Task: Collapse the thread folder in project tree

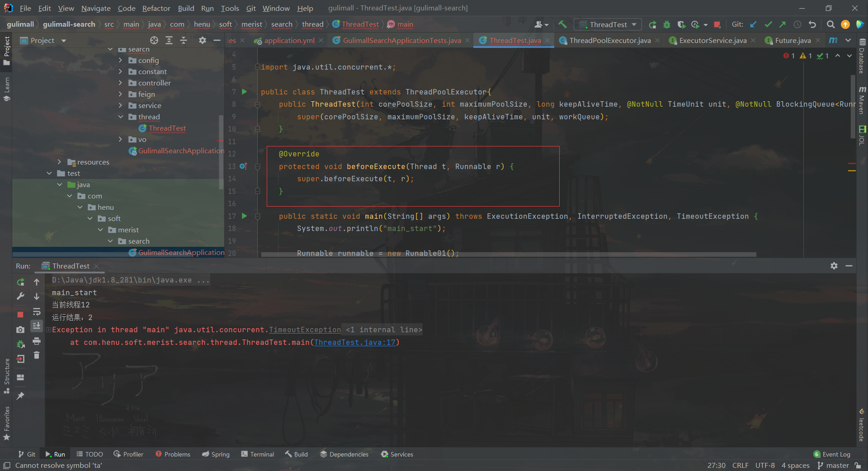Action: click(120, 117)
